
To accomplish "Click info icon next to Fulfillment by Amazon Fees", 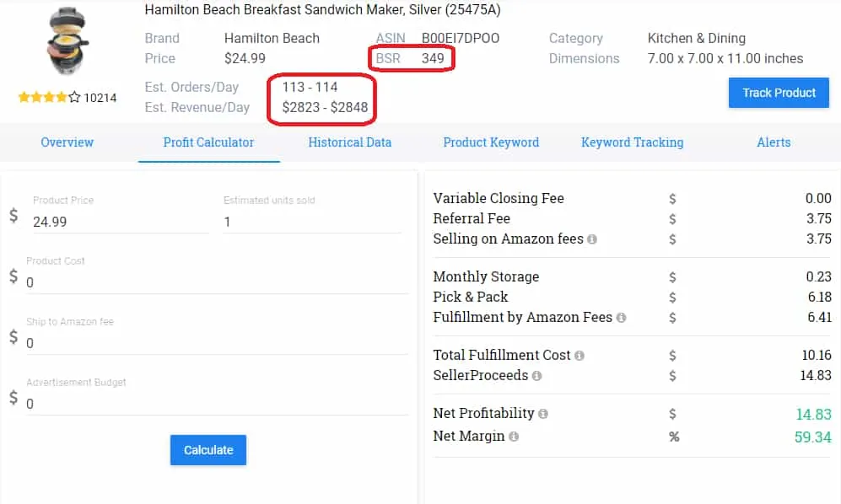I will click(x=622, y=319).
